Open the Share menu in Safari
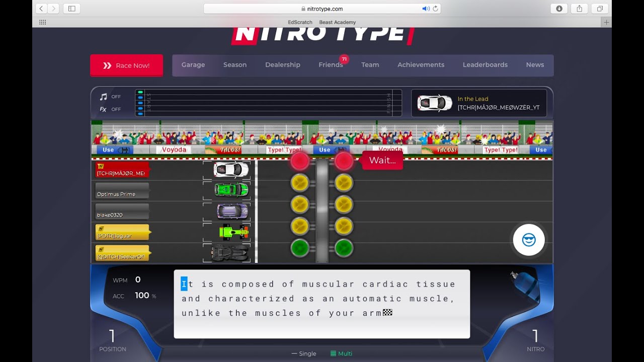This screenshot has width=644, height=362. (580, 9)
